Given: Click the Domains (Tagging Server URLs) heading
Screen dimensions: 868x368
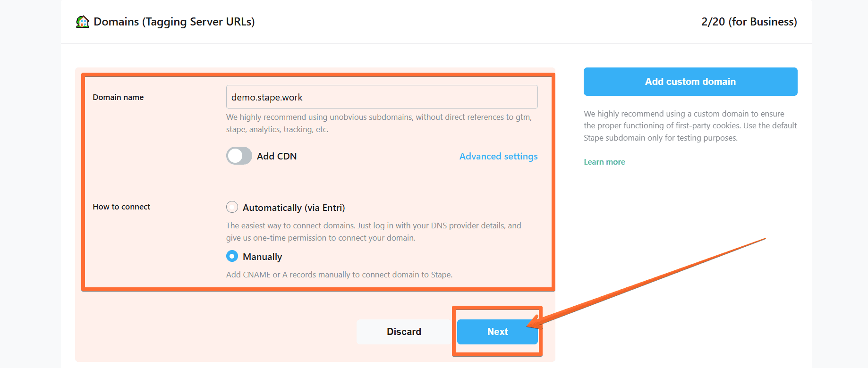Looking at the screenshot, I should coord(174,22).
